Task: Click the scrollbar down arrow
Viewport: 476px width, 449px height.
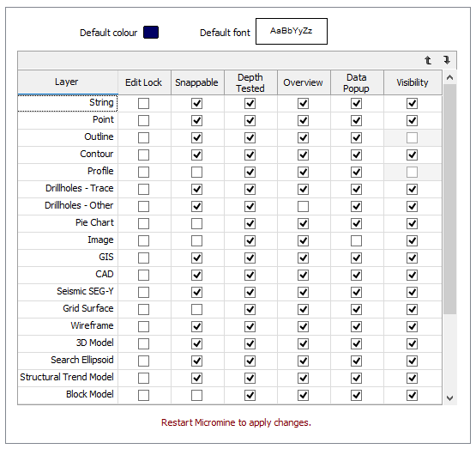Action: click(449, 397)
